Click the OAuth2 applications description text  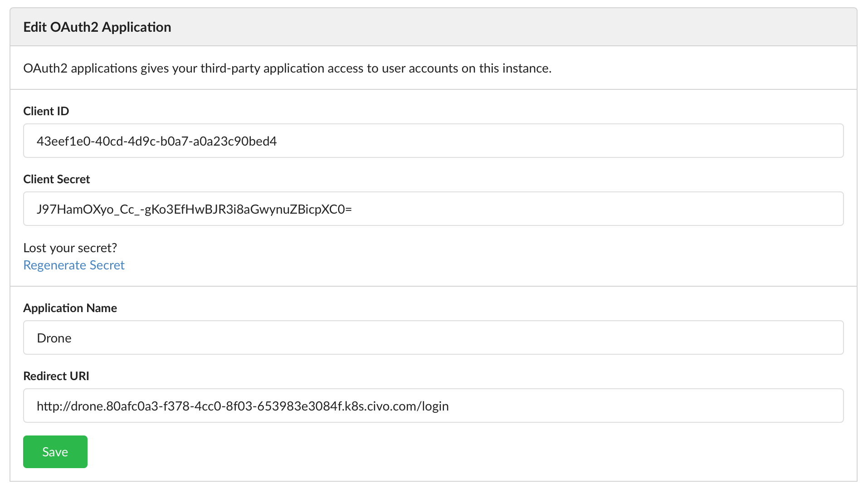coord(288,68)
